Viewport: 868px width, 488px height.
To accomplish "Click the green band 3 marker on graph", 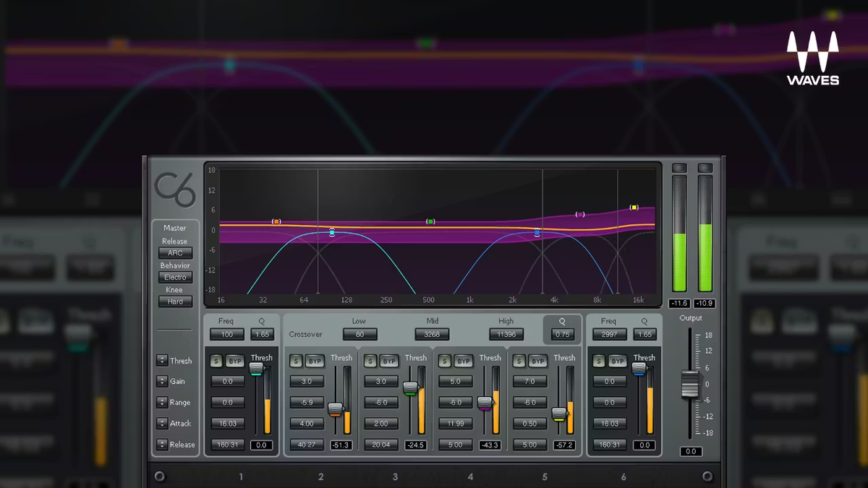I will point(430,221).
